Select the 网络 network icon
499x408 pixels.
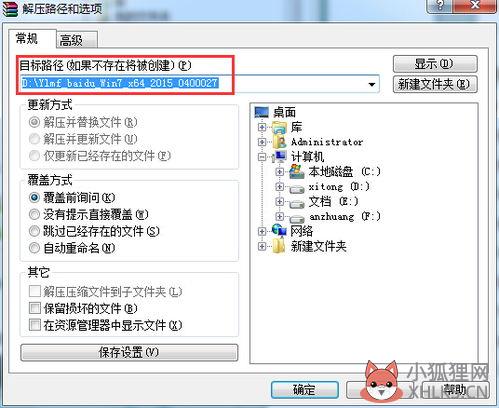pos(279,230)
